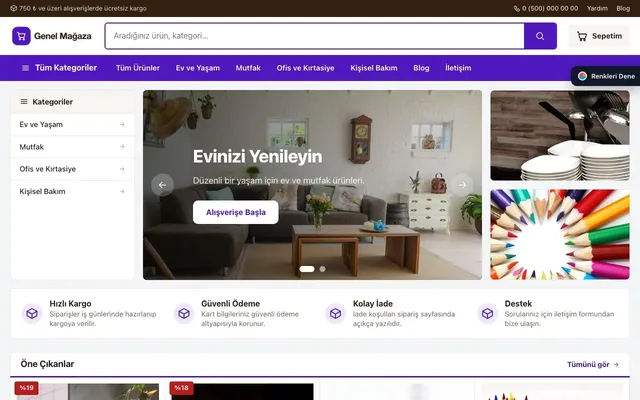Click the Kolay İade title text
Image resolution: width=640 pixels, height=400 pixels.
click(373, 304)
